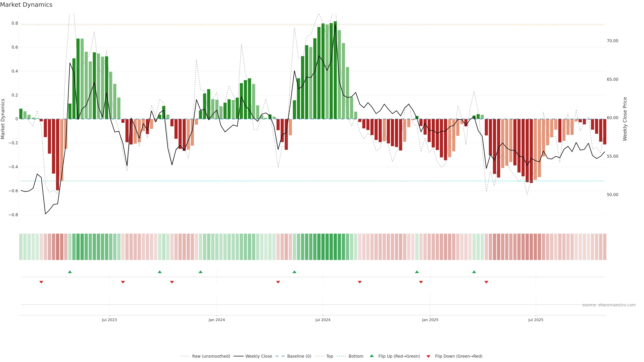Click the first green flip-up triangle marker
This screenshot has width=644, height=362.
click(x=70, y=272)
